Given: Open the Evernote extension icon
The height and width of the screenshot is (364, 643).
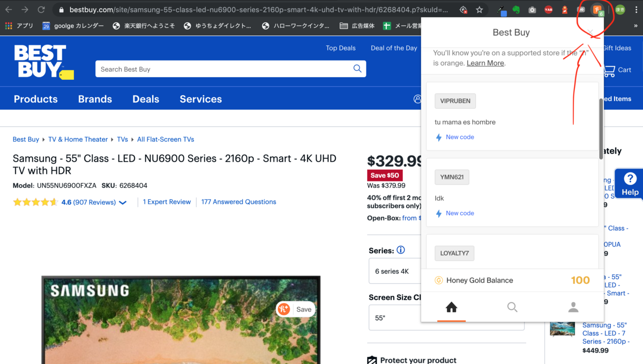Looking at the screenshot, I should coord(516,10).
